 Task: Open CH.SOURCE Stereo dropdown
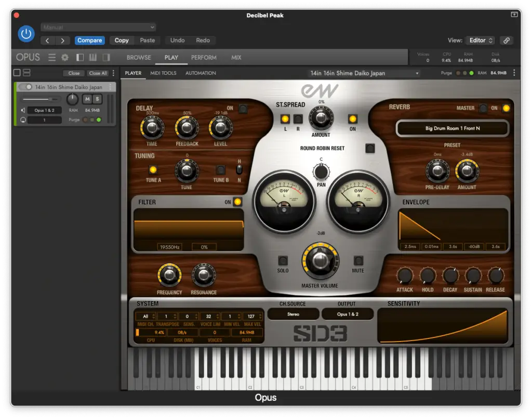point(293,314)
